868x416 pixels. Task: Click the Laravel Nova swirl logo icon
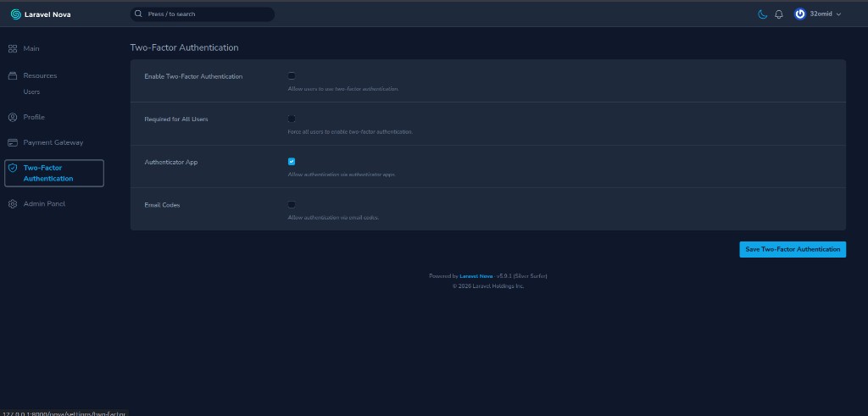(15, 14)
